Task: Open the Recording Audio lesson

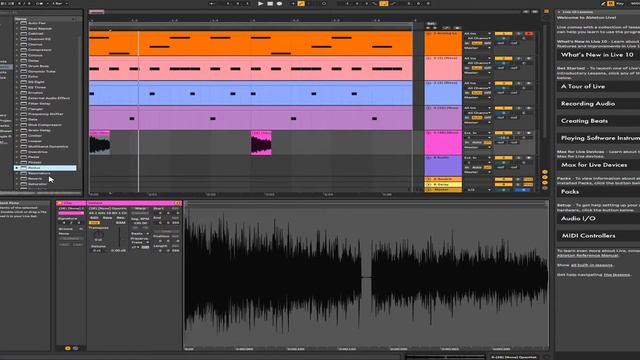Action: (598, 104)
